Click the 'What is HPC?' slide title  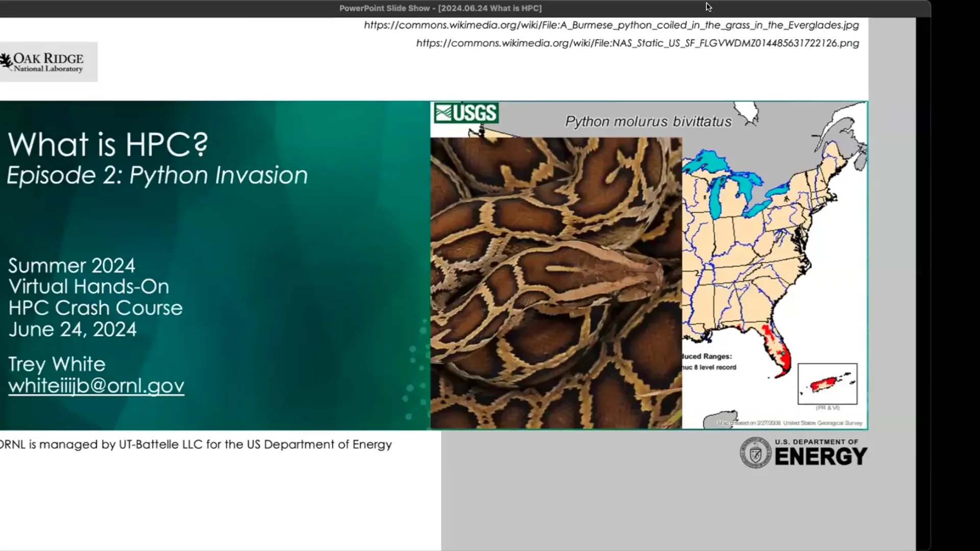pos(108,144)
